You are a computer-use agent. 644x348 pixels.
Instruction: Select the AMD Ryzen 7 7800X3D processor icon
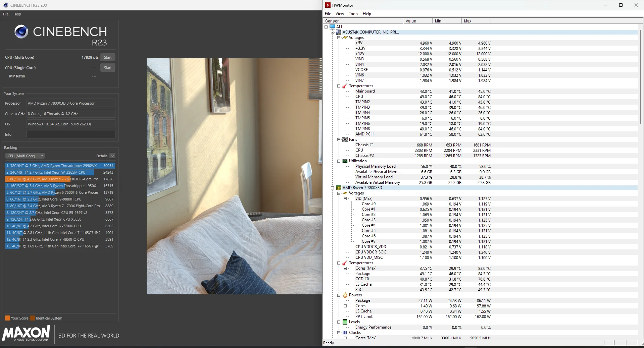339,188
